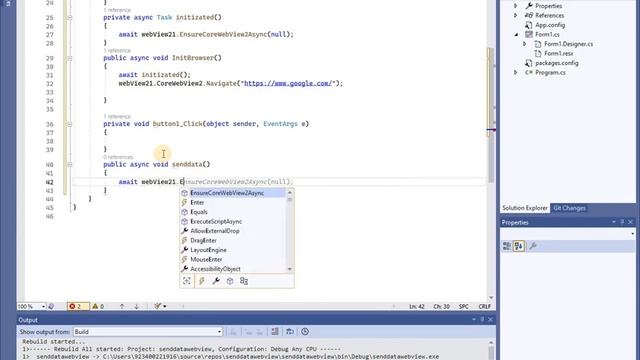Choose the Equals method suggestion
The width and height of the screenshot is (640, 360).
pos(233,212)
